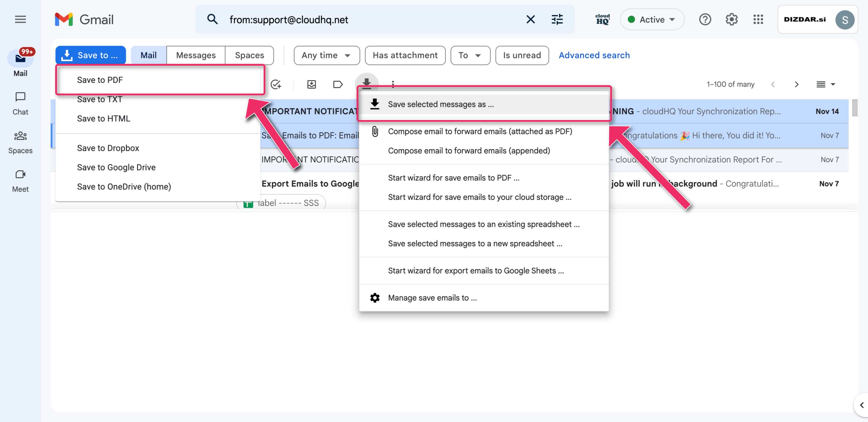Image resolution: width=868 pixels, height=422 pixels.
Task: Open the account avatar S
Action: (845, 20)
